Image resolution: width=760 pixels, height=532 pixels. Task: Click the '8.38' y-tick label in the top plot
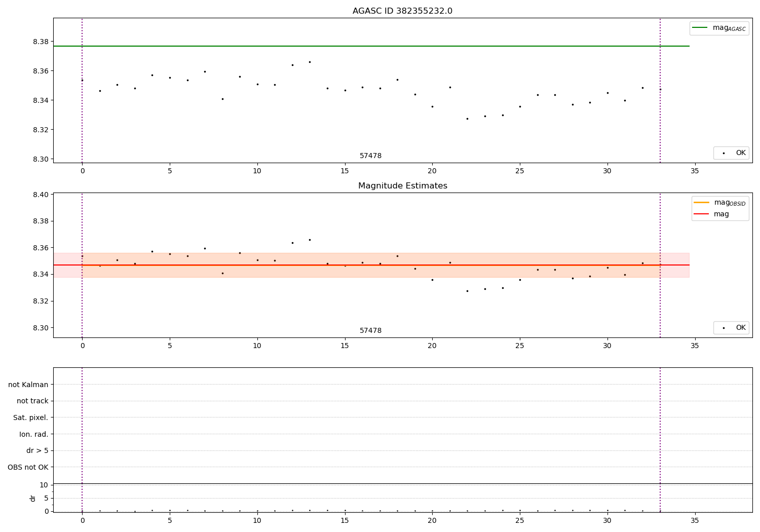click(x=41, y=42)
